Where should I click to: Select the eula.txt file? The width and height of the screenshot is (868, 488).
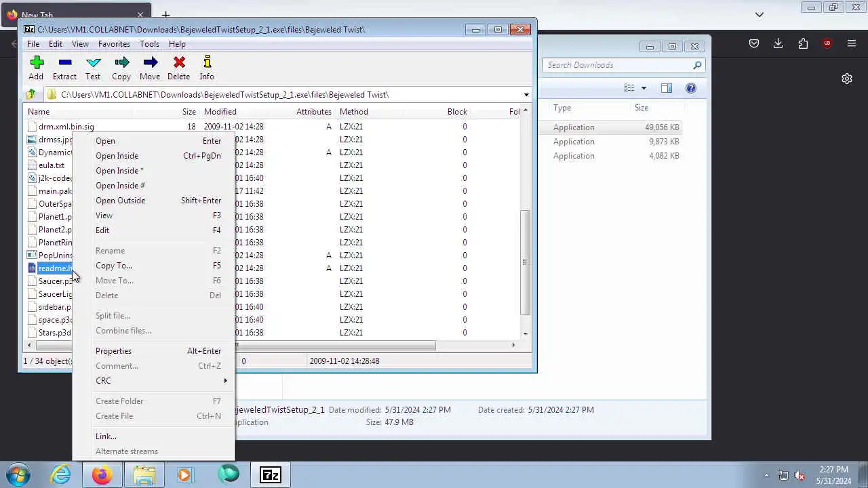point(52,165)
